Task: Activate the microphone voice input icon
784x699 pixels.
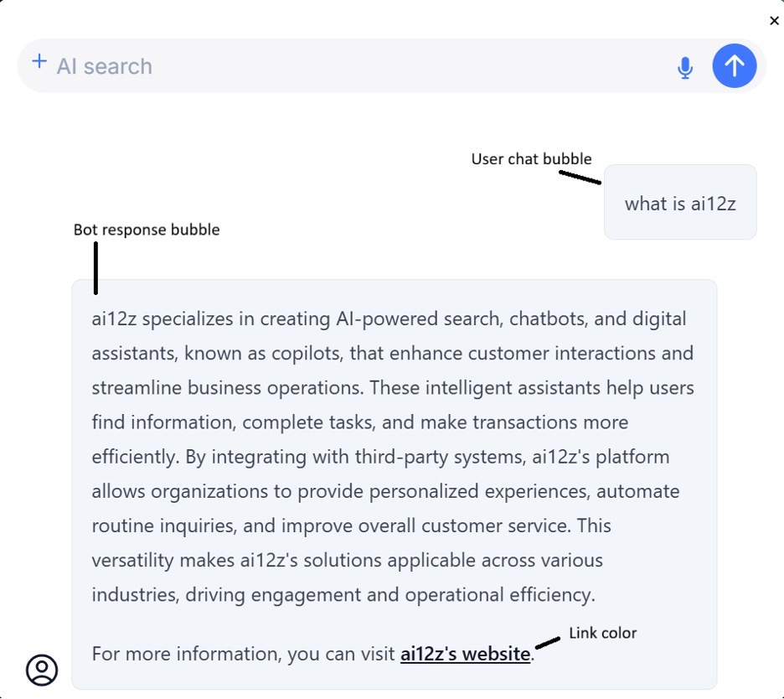Action: [x=685, y=67]
